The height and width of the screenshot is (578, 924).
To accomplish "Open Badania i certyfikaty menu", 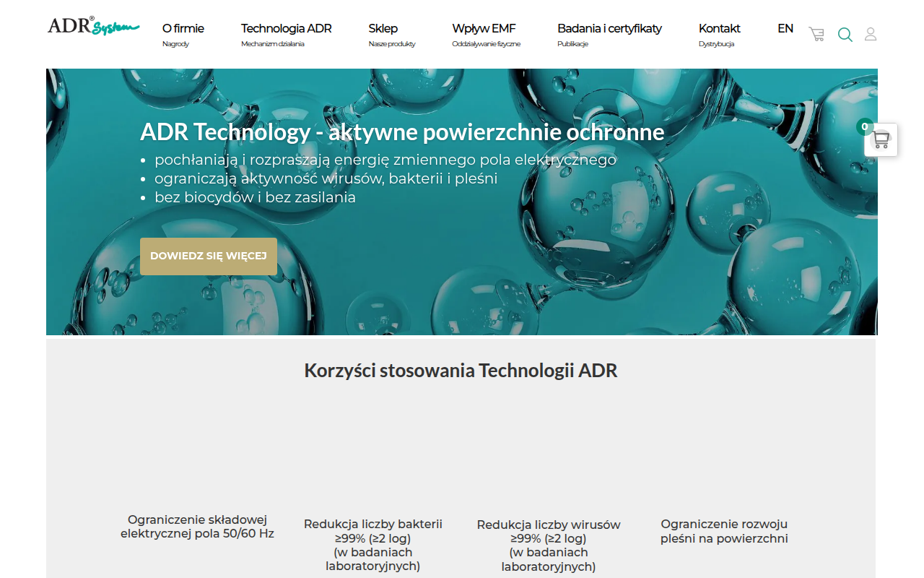I will pyautogui.click(x=609, y=29).
